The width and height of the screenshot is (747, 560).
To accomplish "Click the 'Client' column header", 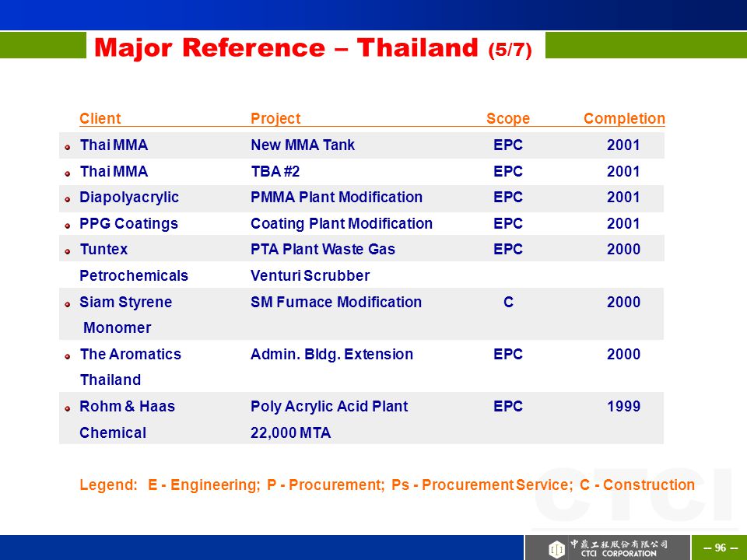I will 100,118.
